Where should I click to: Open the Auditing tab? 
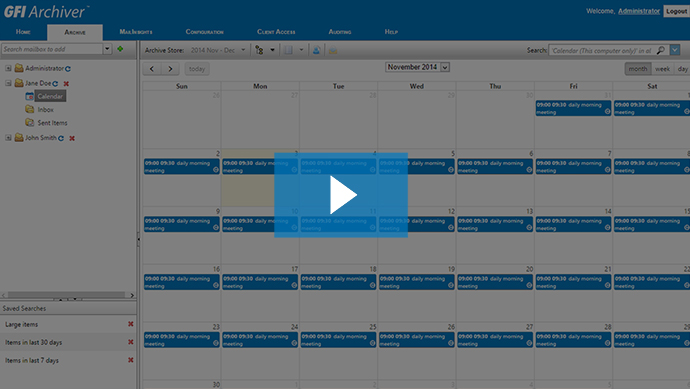pos(340,32)
